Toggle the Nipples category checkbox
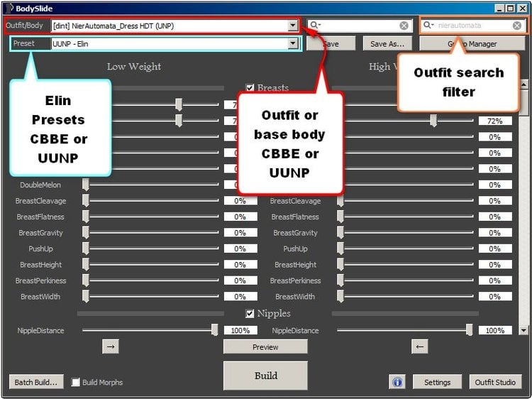532x399 pixels. pyautogui.click(x=250, y=313)
